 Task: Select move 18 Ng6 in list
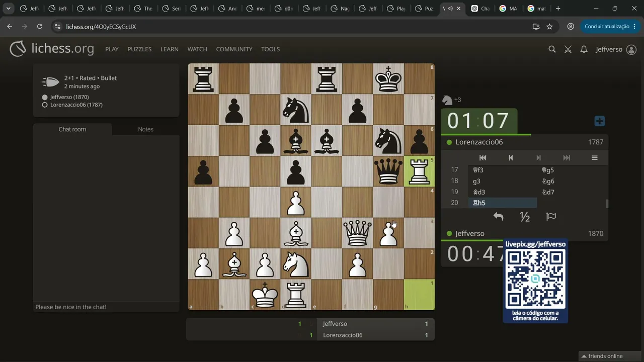click(x=571, y=181)
